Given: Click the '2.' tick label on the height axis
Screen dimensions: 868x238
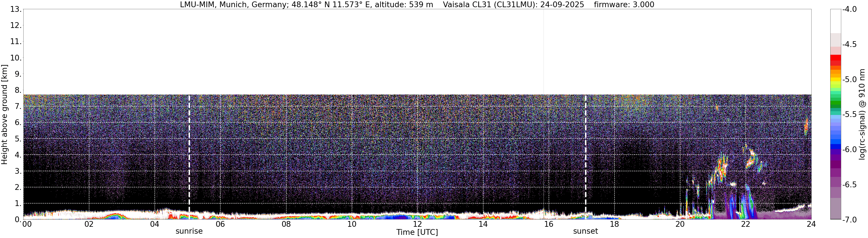Looking at the screenshot, I should [18, 188].
